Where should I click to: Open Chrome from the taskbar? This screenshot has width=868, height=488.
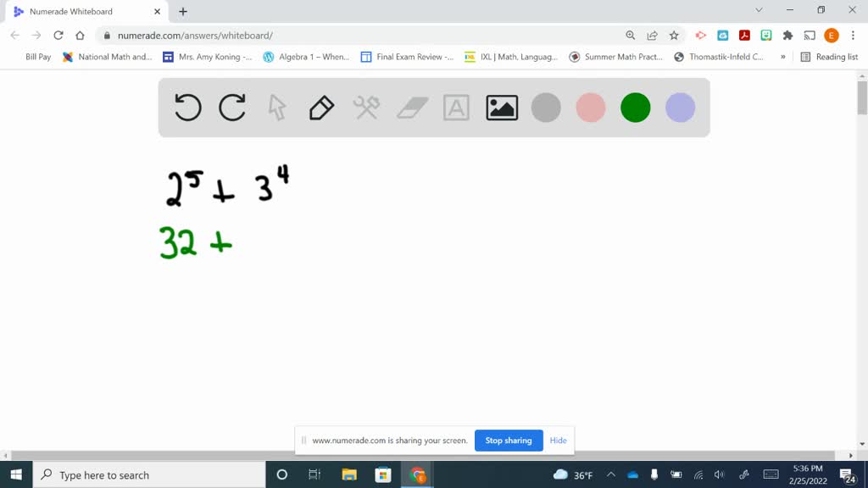point(416,474)
